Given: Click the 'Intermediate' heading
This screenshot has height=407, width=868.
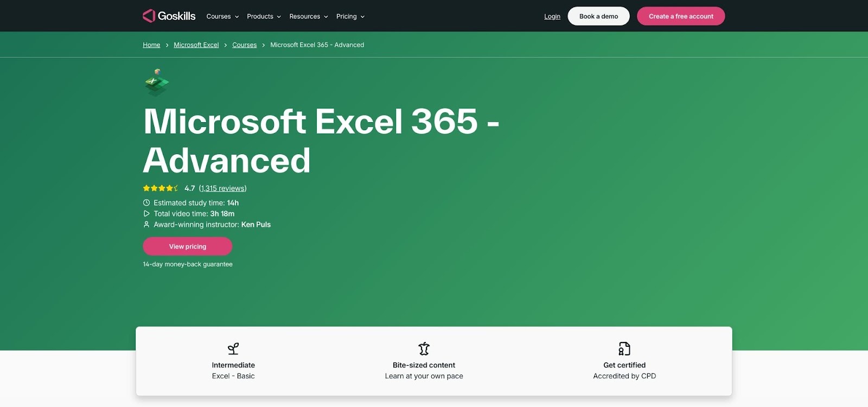Looking at the screenshot, I should 233,365.
